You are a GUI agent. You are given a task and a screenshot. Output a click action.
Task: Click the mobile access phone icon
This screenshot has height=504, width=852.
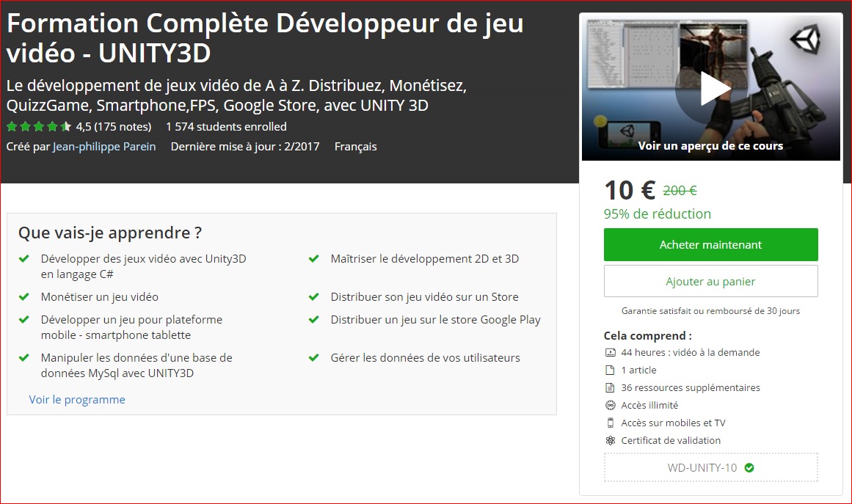[611, 423]
